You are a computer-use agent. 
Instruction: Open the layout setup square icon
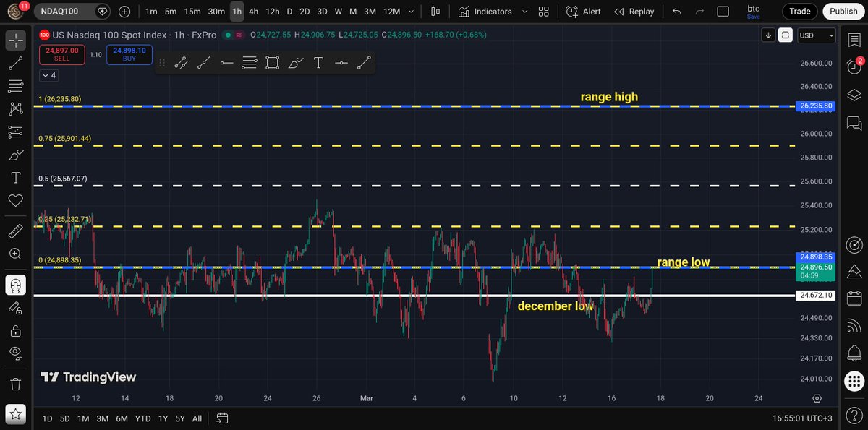click(723, 12)
